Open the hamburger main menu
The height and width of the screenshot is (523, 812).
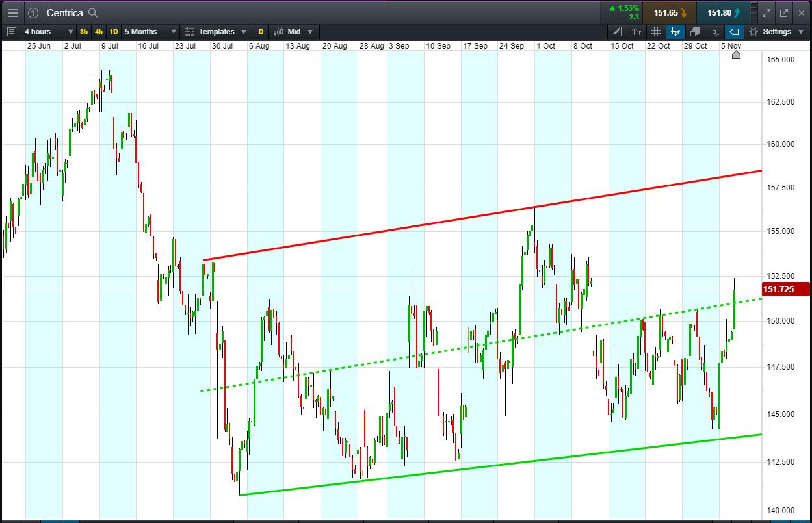13,12
